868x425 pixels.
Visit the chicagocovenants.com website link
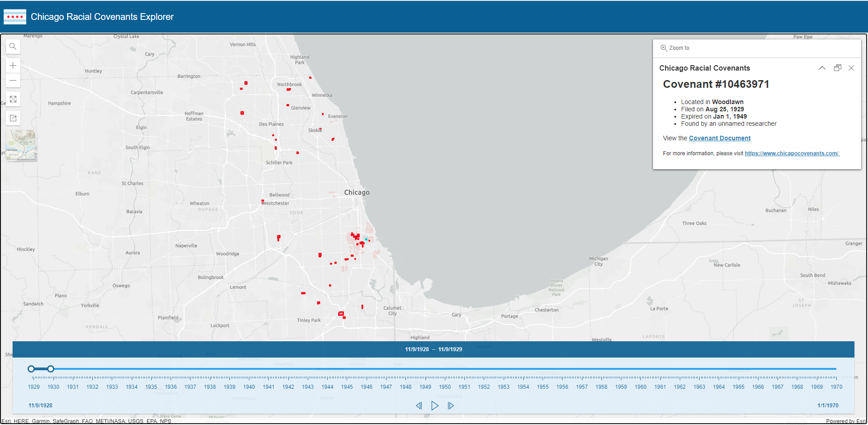[792, 153]
